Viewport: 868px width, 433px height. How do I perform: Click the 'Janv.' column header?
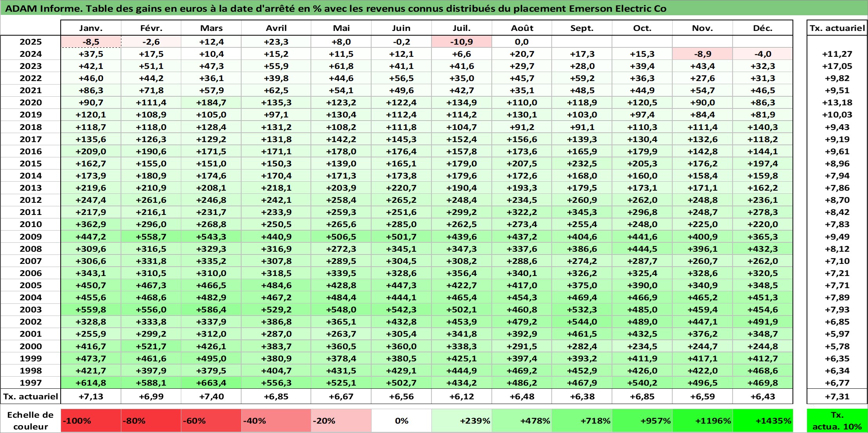pyautogui.click(x=91, y=28)
